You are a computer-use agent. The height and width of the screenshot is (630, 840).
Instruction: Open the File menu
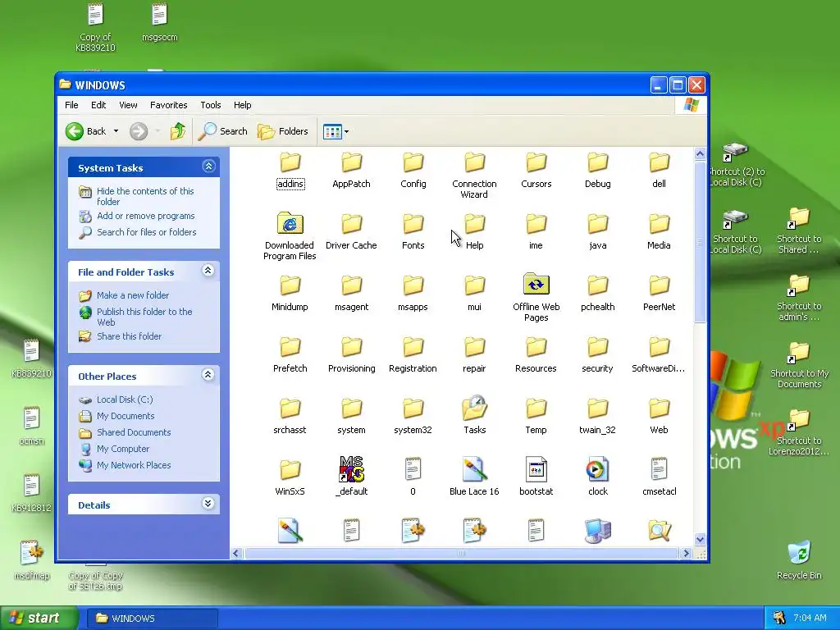[71, 105]
